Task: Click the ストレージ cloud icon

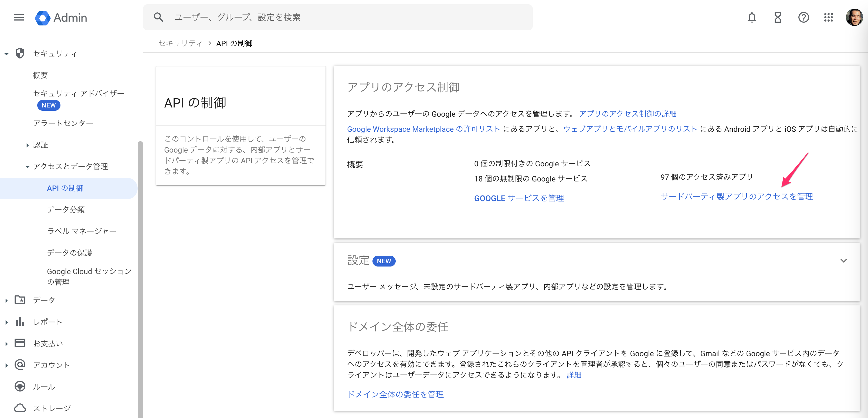Action: point(20,408)
